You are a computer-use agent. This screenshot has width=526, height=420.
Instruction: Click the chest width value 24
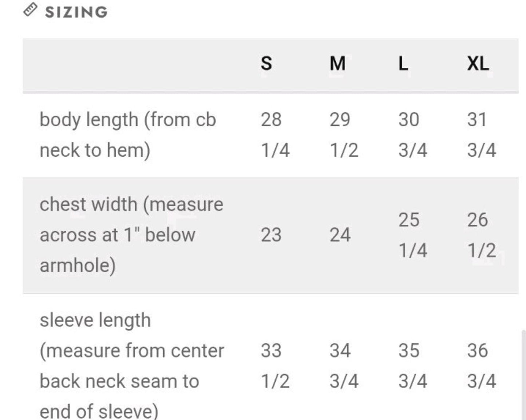click(340, 235)
